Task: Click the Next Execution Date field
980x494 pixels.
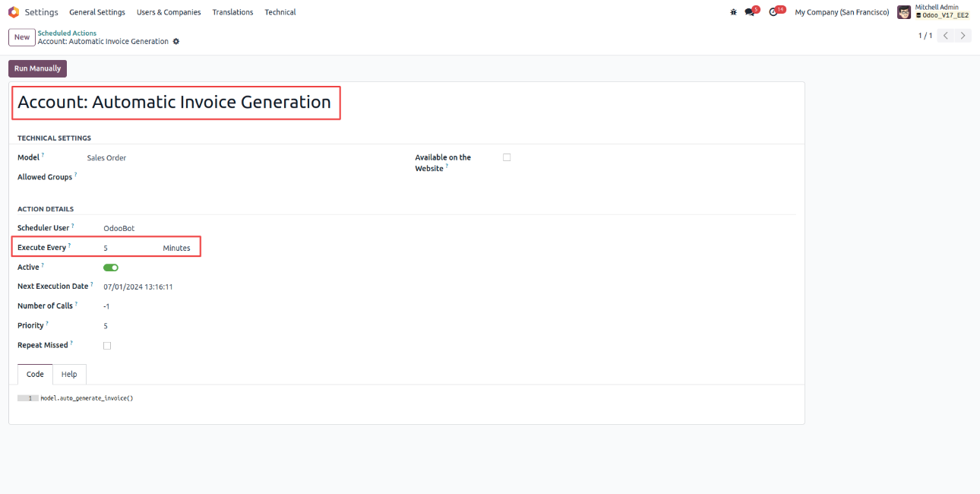Action: coord(138,287)
